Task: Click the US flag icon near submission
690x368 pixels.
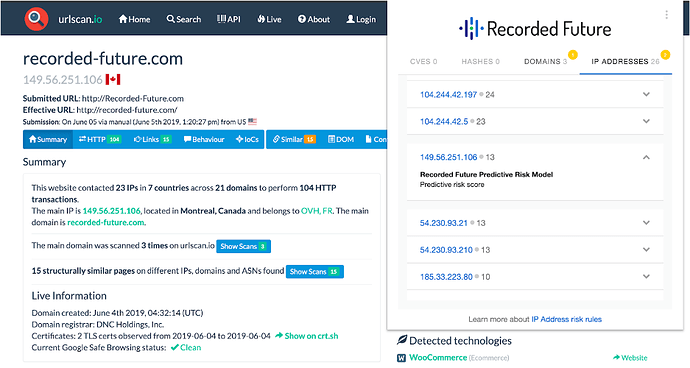Action: pyautogui.click(x=252, y=121)
